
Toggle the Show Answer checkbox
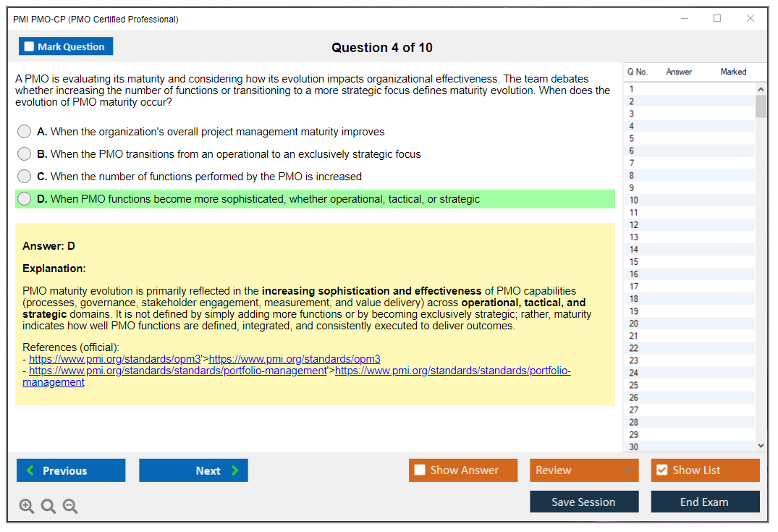click(419, 470)
